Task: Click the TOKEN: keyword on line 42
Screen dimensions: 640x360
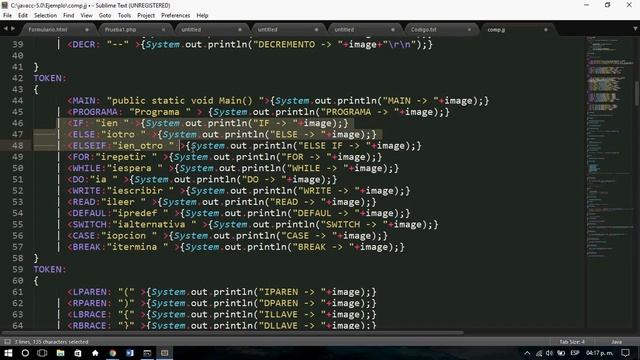Action: (x=50, y=78)
